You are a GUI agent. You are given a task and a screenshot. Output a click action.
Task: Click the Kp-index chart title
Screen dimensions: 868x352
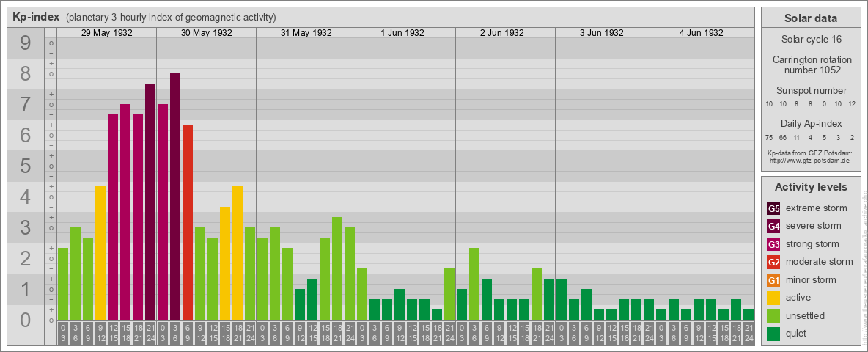36,17
